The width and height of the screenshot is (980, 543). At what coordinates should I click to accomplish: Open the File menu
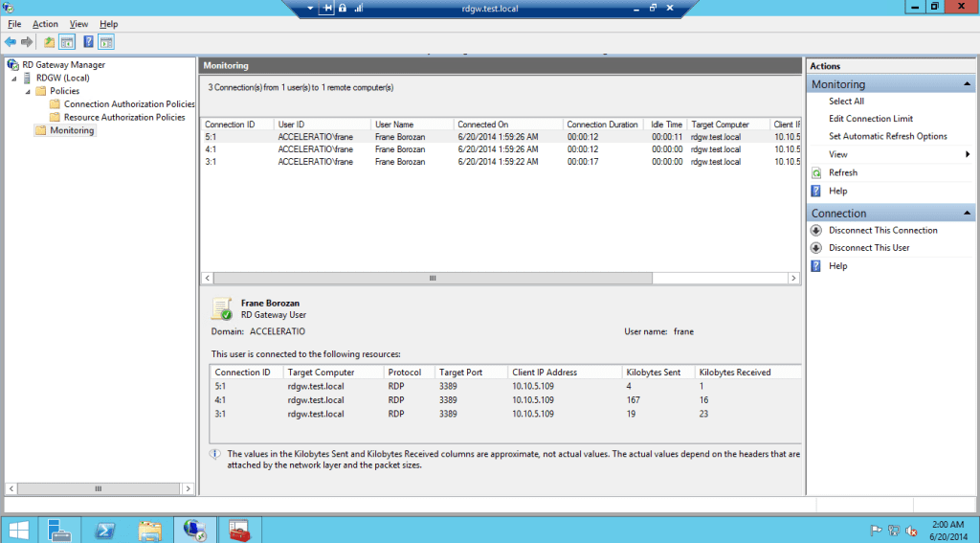(14, 24)
